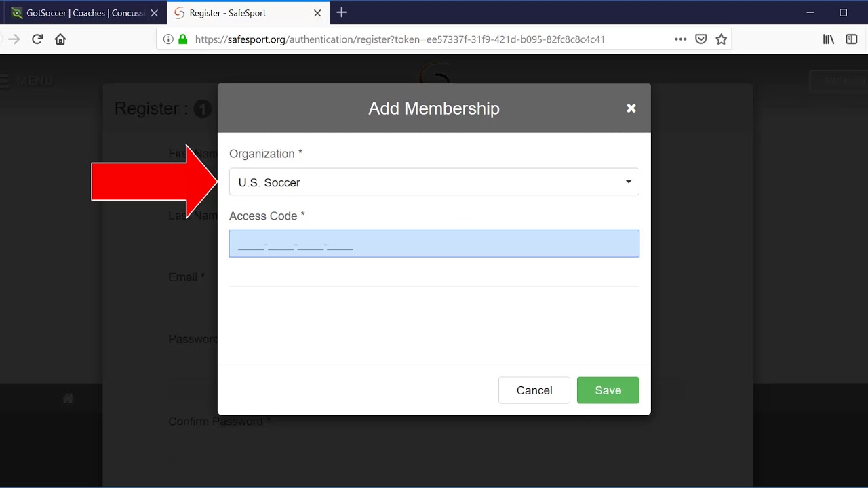Bookmark this page with the star
Image resolution: width=868 pixels, height=488 pixels.
coord(722,39)
